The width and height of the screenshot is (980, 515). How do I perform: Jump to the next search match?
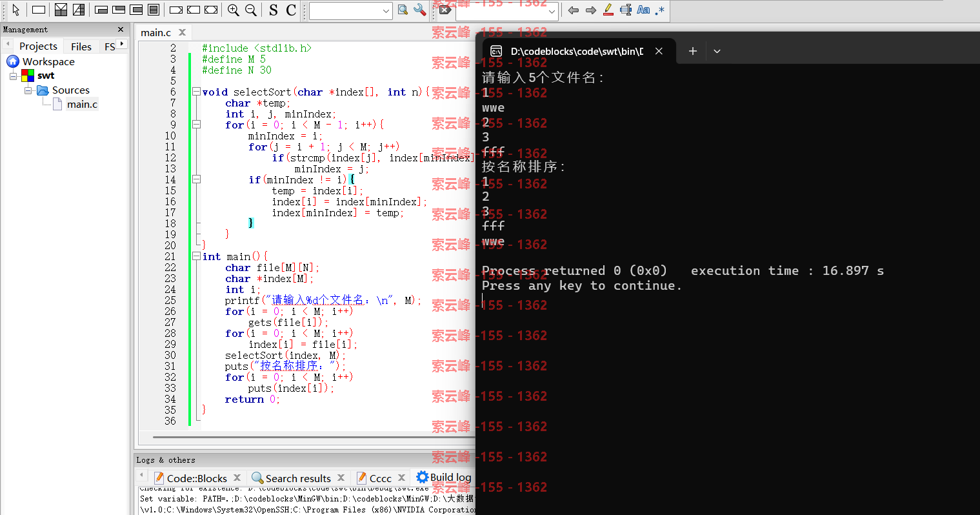[x=590, y=10]
